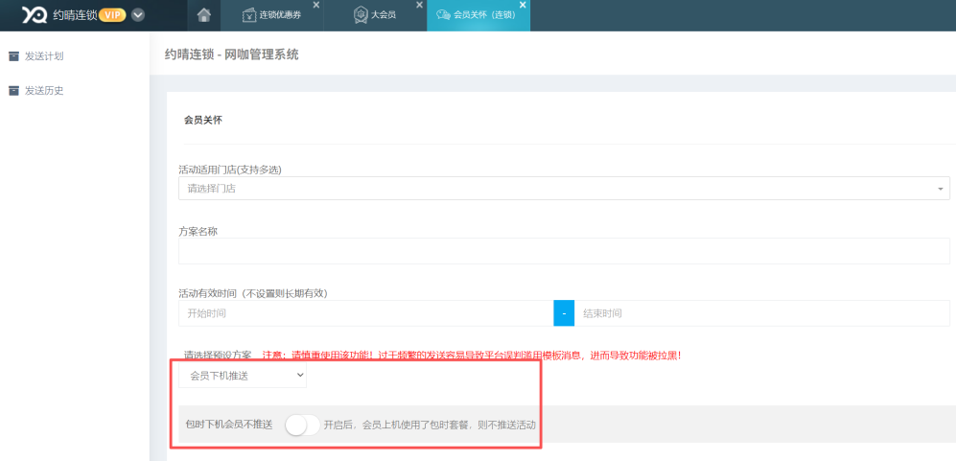Close the 连锁优惠券 tab
The width and height of the screenshot is (956, 462).
(x=316, y=5)
